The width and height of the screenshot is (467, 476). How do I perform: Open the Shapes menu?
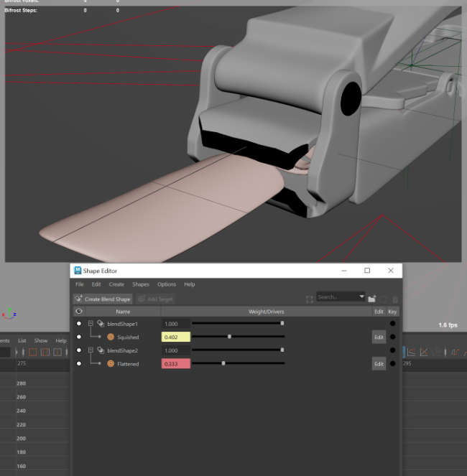(x=141, y=284)
